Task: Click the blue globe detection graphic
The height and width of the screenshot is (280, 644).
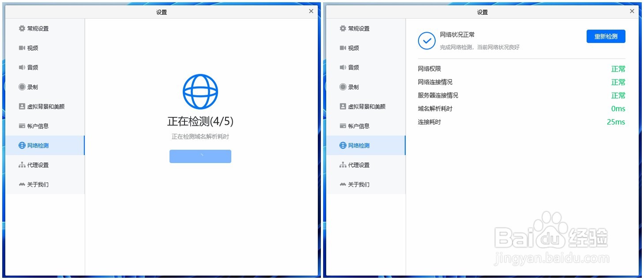Action: pos(201,92)
